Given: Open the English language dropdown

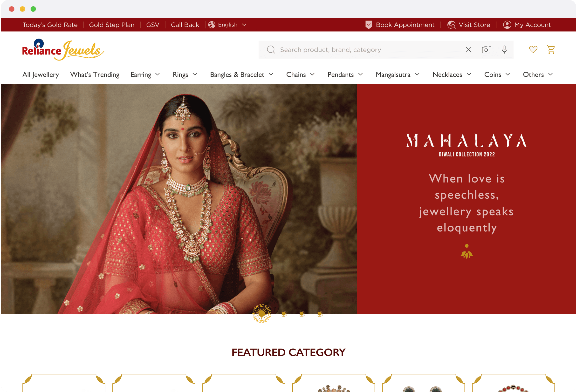Looking at the screenshot, I should click(227, 25).
